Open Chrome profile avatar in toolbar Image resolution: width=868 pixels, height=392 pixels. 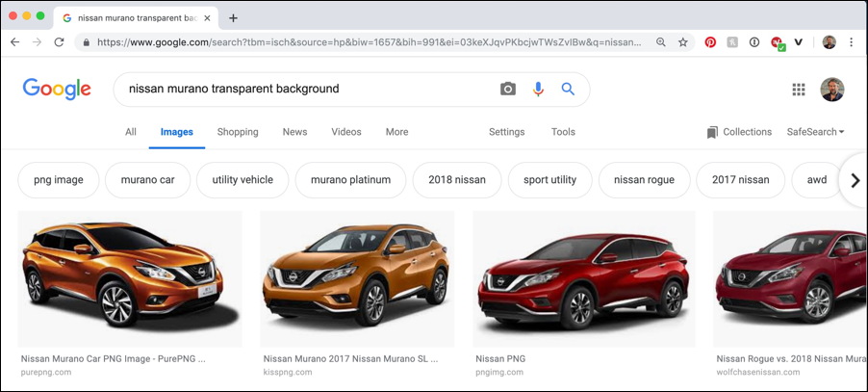coord(829,42)
